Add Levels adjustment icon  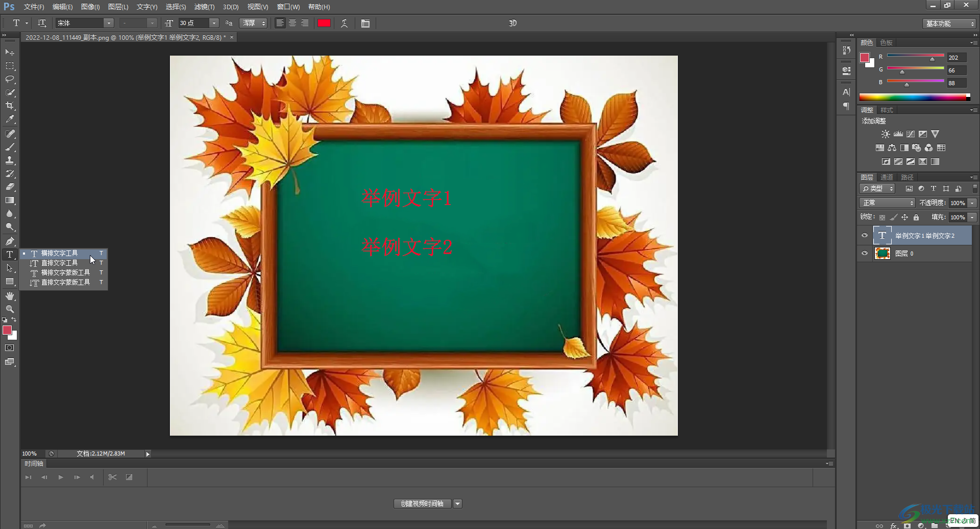click(x=898, y=134)
